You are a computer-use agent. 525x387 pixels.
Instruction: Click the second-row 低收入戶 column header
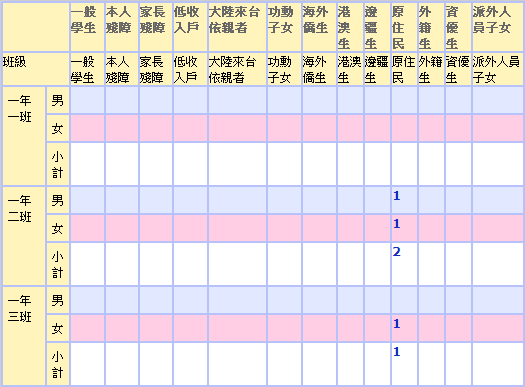tap(190, 69)
